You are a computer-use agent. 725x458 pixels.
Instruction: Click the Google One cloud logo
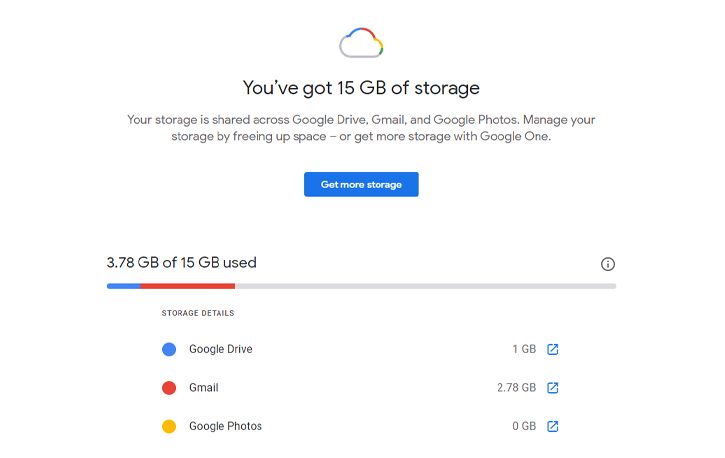click(x=361, y=43)
